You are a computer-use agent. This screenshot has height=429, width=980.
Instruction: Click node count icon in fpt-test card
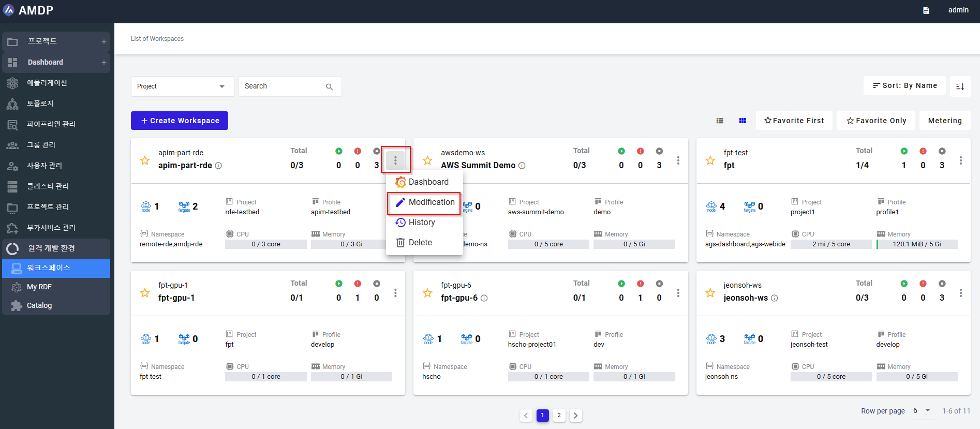coord(711,206)
